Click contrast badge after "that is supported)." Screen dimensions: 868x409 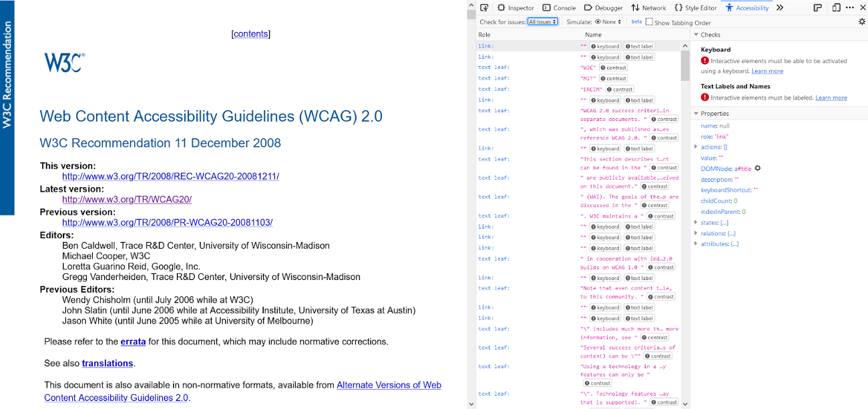click(664, 402)
